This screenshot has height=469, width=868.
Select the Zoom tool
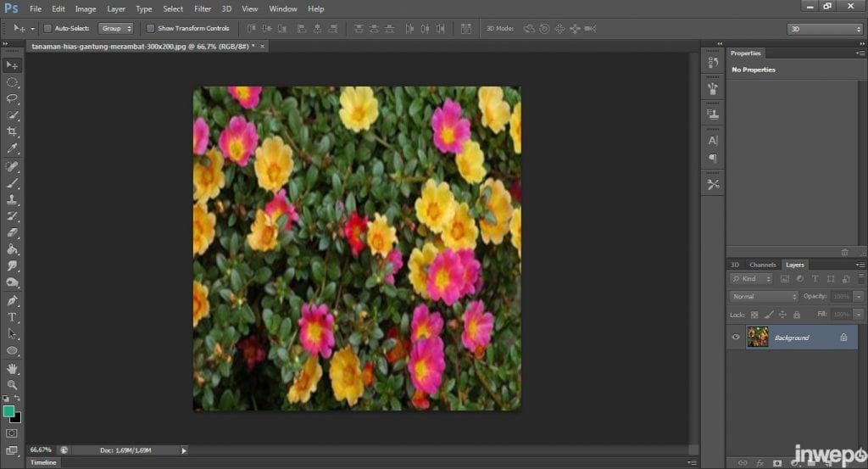(12, 384)
